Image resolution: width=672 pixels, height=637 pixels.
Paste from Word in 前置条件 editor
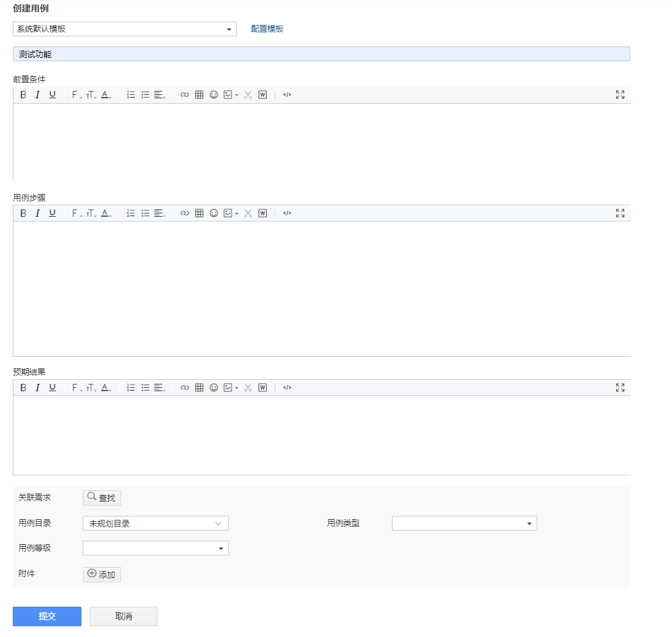pos(263,95)
